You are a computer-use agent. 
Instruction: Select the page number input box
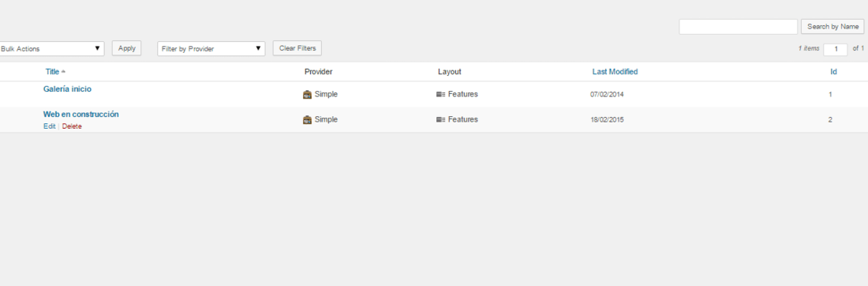click(836, 49)
